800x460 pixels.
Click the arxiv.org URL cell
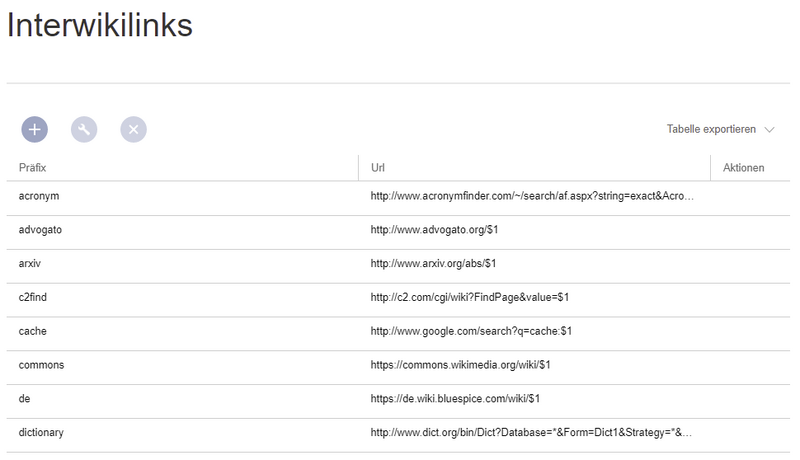pyautogui.click(x=433, y=264)
